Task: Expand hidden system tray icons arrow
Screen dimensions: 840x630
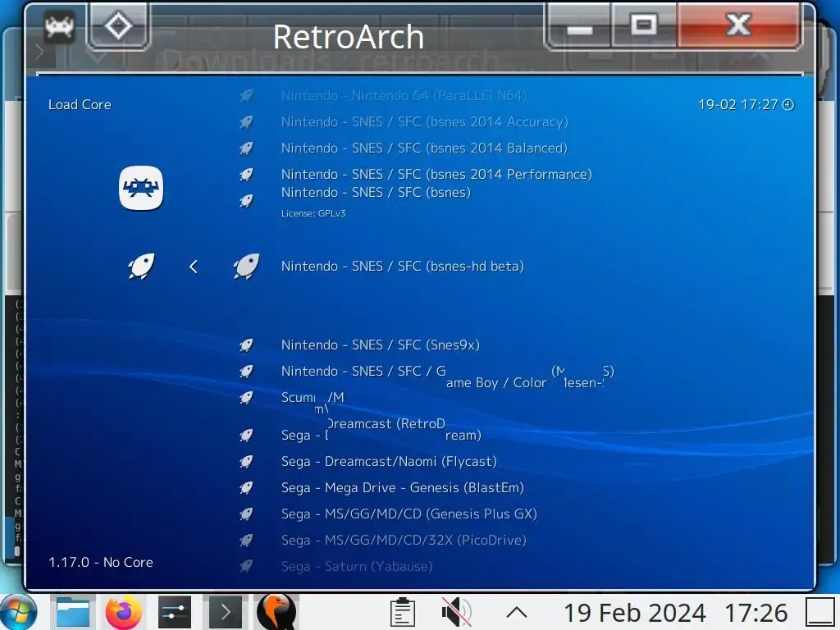Action: click(517, 612)
